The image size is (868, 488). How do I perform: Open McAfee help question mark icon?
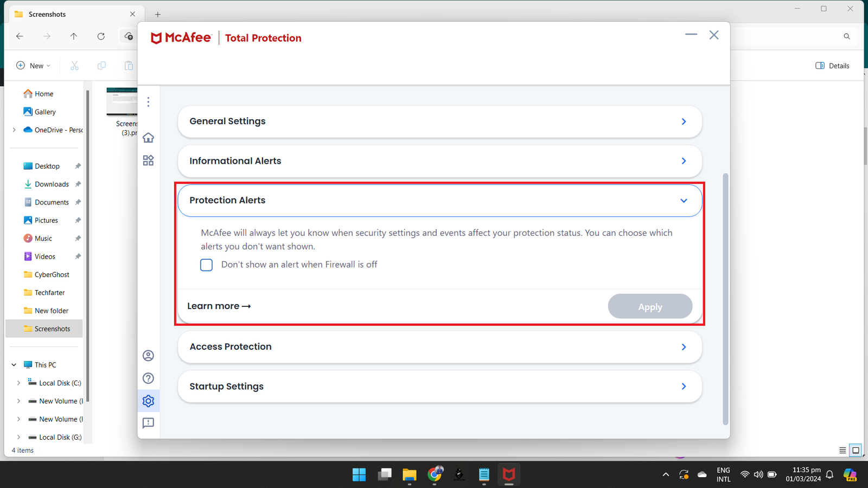click(148, 378)
